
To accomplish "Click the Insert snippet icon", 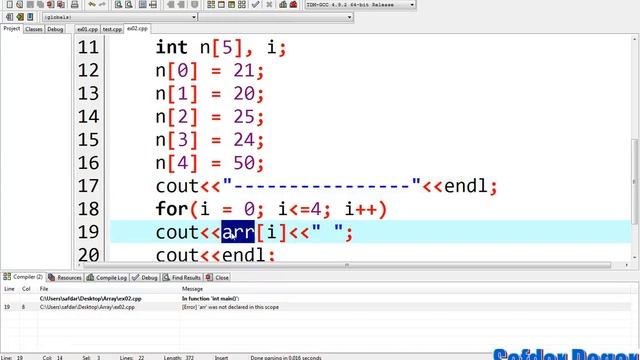I will click(x=9, y=17).
